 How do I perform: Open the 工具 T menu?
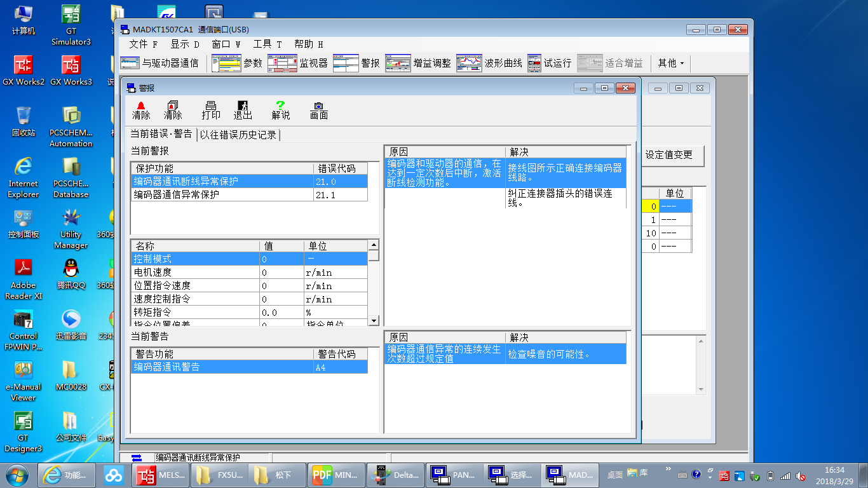coord(267,44)
